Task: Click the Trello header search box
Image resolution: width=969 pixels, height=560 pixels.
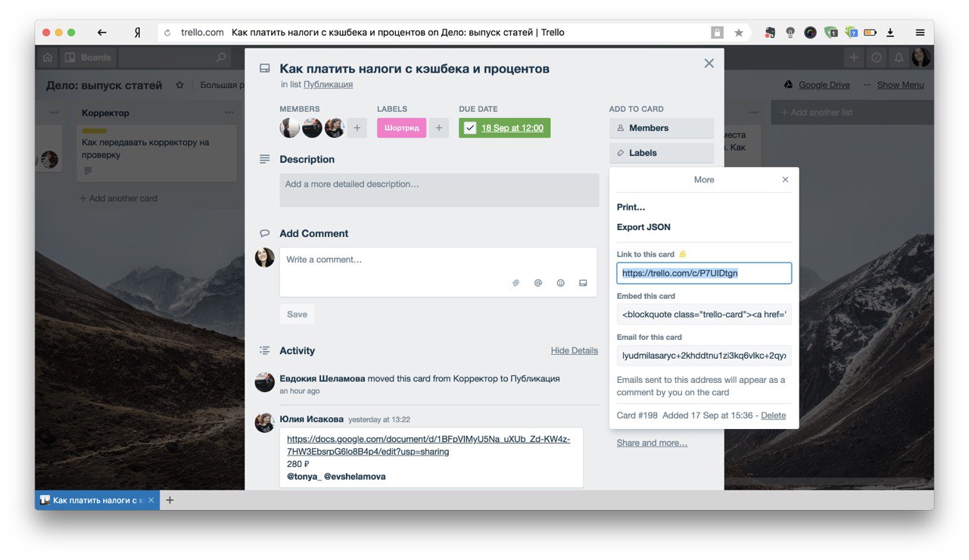Action: click(175, 58)
